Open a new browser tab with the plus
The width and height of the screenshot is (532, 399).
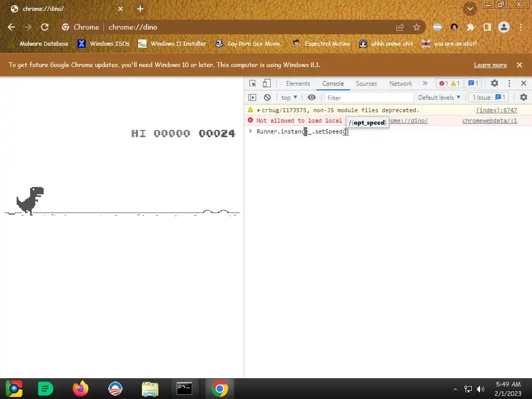click(x=140, y=9)
